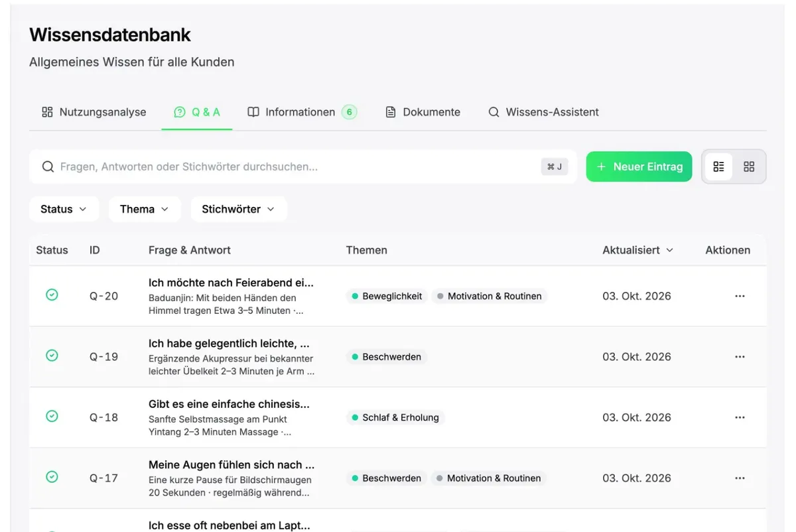Click Motivation & Routinen tag on Q-17
This screenshot has width=796, height=532.
[x=488, y=478]
